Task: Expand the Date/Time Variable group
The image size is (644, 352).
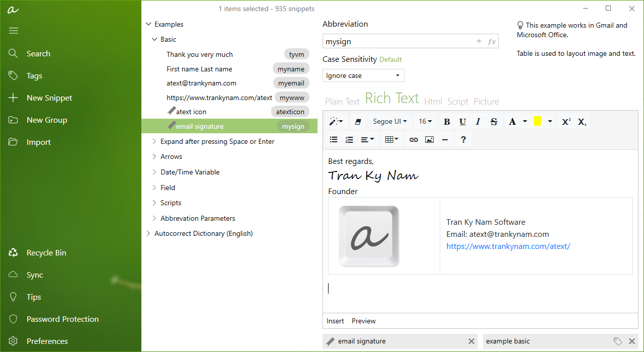Action: 154,172
